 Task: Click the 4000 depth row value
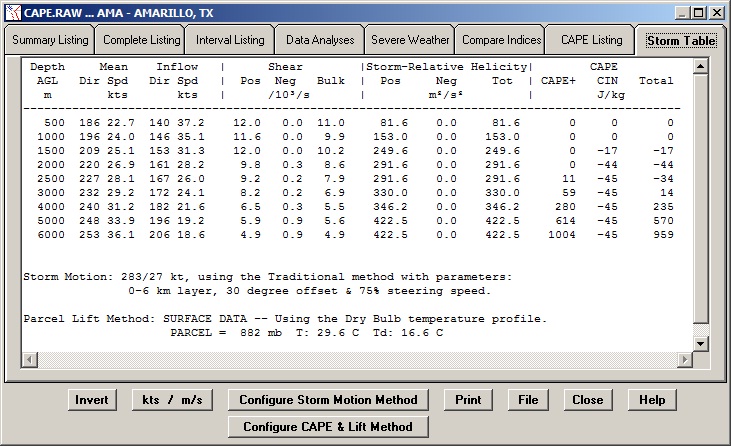point(51,207)
